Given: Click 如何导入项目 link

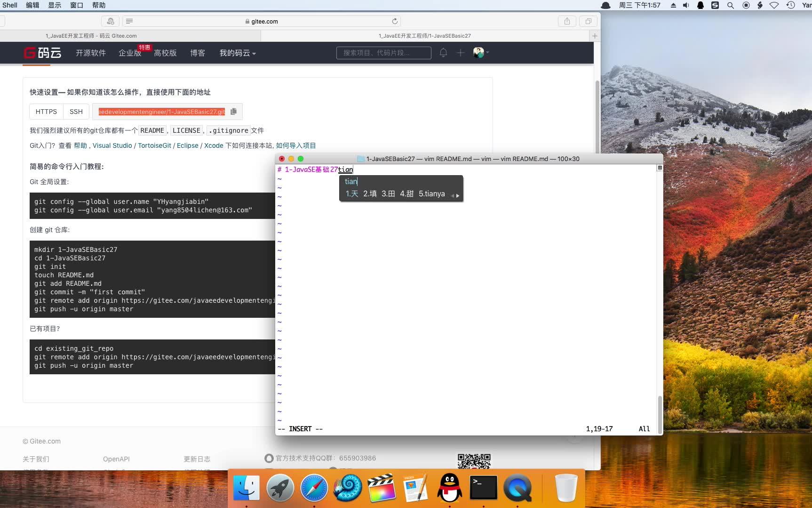Looking at the screenshot, I should pyautogui.click(x=296, y=145).
